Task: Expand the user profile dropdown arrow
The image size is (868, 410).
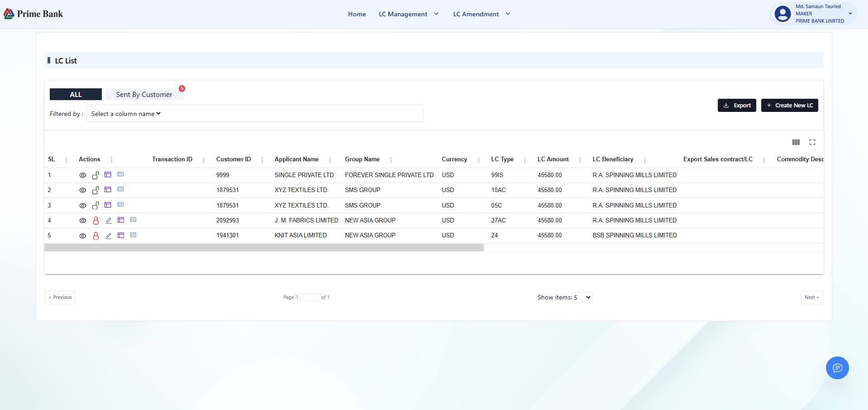Action: click(850, 14)
